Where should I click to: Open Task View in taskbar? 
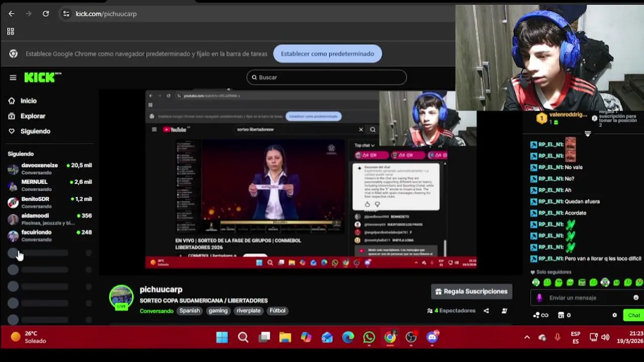[264, 337]
